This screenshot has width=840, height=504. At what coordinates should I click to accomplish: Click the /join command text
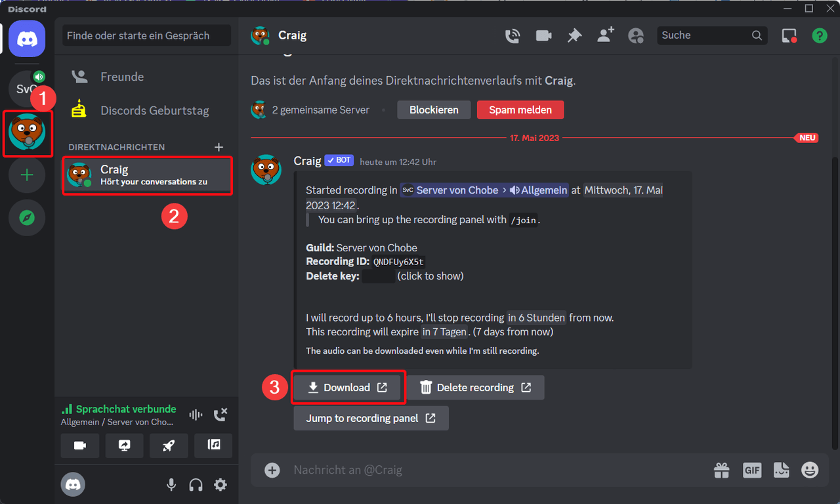(x=524, y=220)
